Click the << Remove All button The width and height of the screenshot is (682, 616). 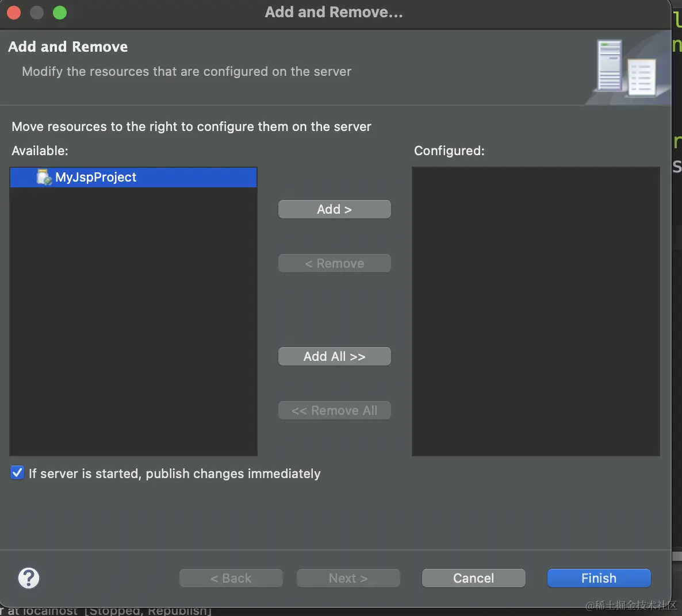pos(334,410)
